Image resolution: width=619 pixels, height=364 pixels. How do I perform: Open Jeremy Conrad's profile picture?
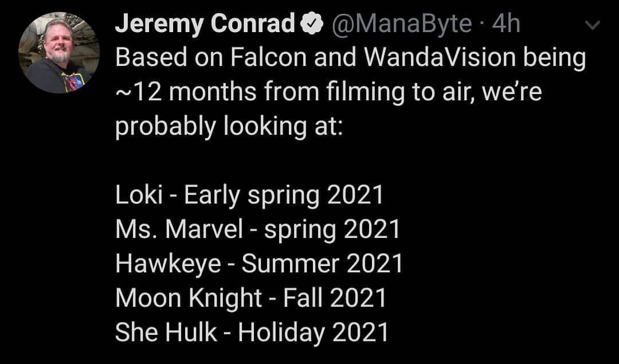[x=59, y=53]
